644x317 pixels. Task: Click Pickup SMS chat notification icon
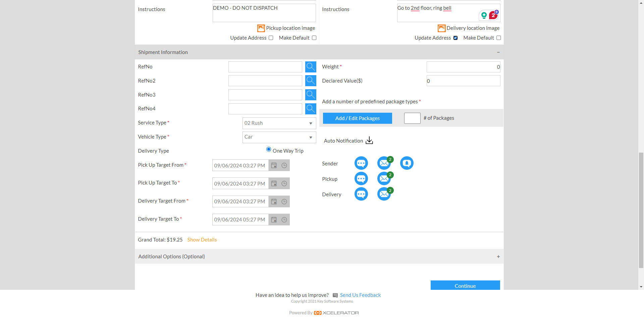361,178
